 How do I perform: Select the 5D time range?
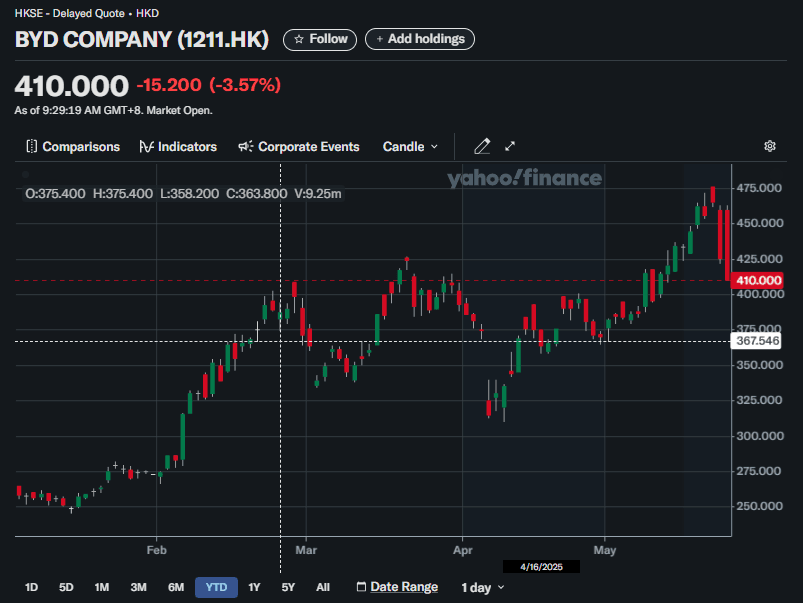(x=66, y=587)
